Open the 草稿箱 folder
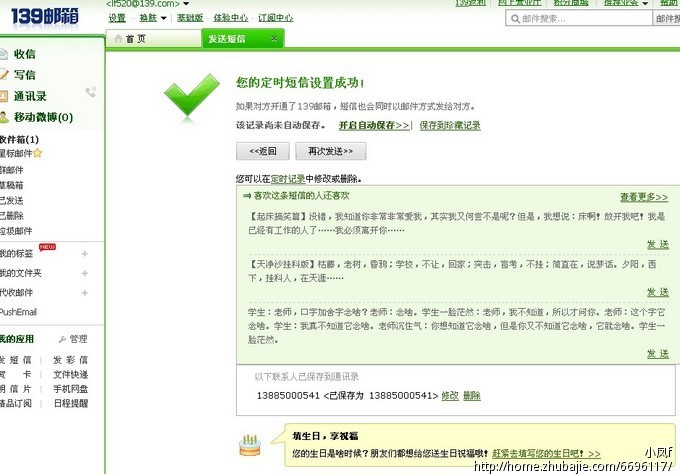This screenshot has width=680, height=474. [x=12, y=185]
